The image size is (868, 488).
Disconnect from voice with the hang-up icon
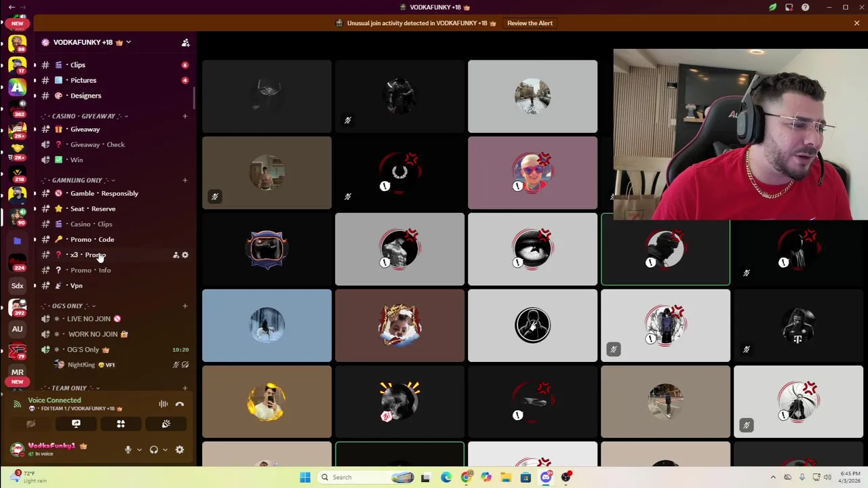coord(180,404)
